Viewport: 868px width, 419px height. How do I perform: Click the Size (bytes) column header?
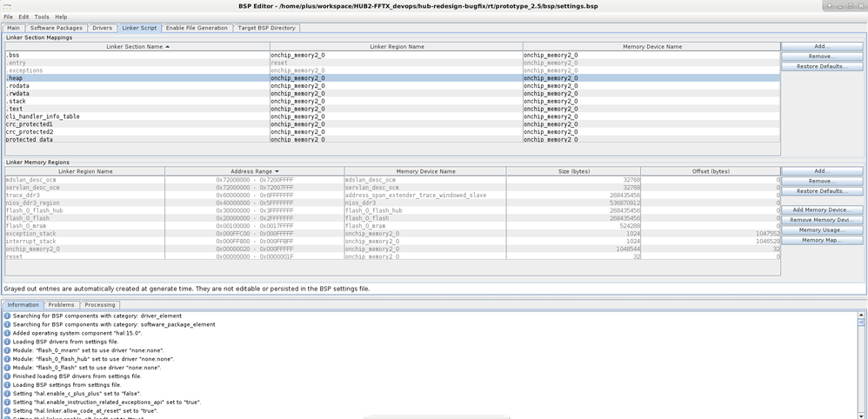tap(573, 171)
